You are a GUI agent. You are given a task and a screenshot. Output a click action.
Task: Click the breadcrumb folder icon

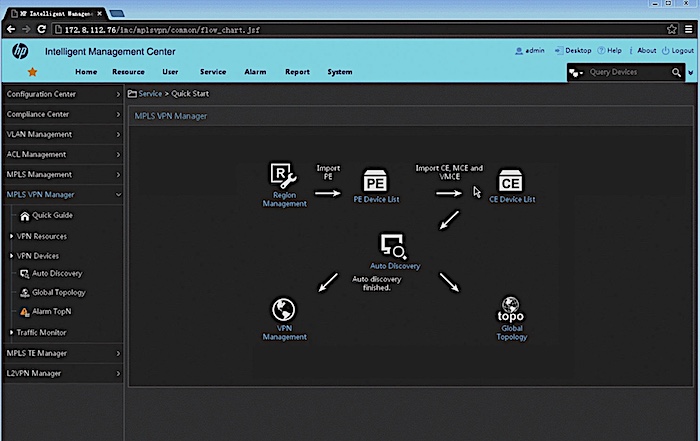click(x=132, y=94)
